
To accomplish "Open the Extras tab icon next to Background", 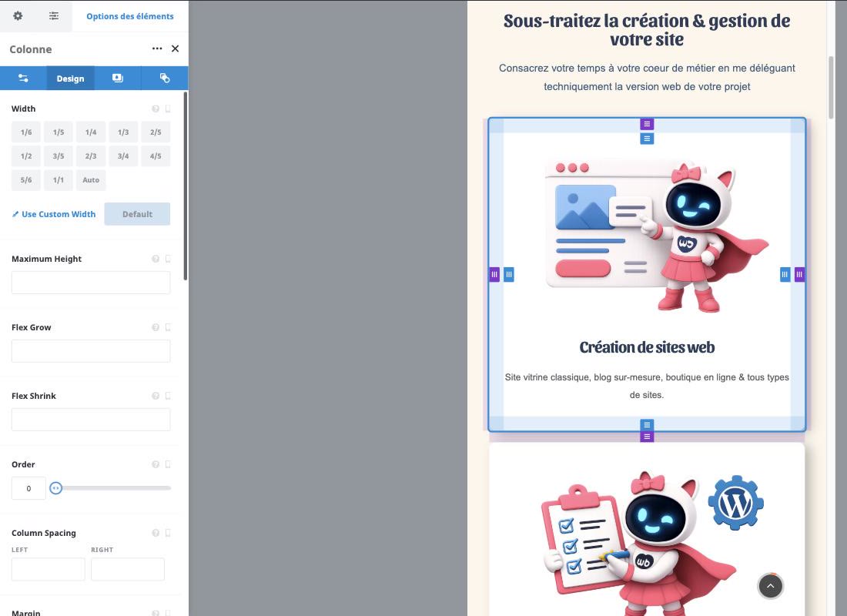I will pos(165,79).
